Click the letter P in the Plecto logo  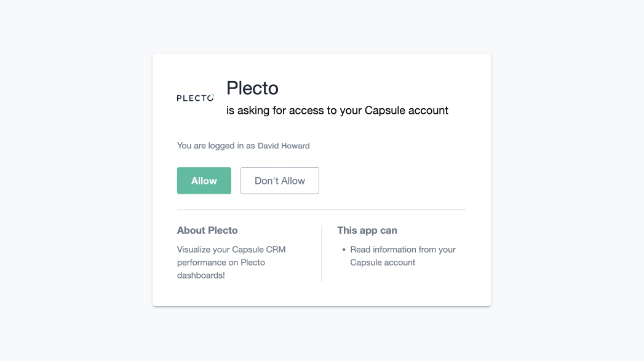(179, 98)
